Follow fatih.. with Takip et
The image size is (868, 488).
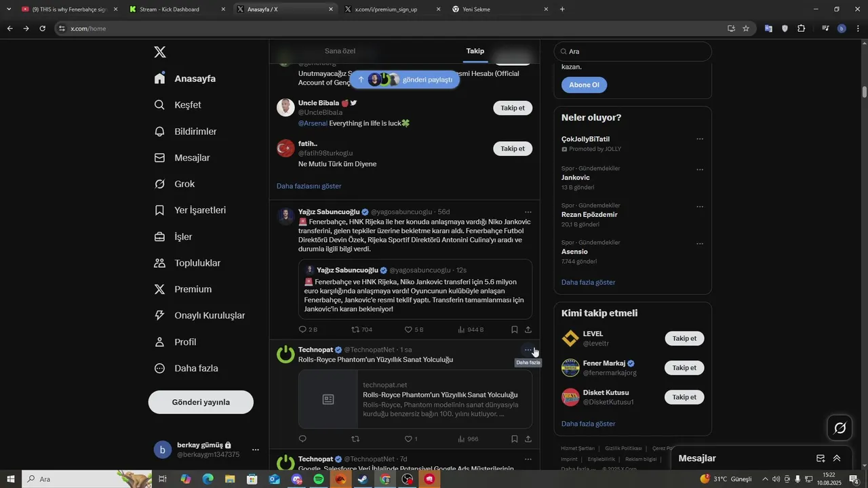513,148
